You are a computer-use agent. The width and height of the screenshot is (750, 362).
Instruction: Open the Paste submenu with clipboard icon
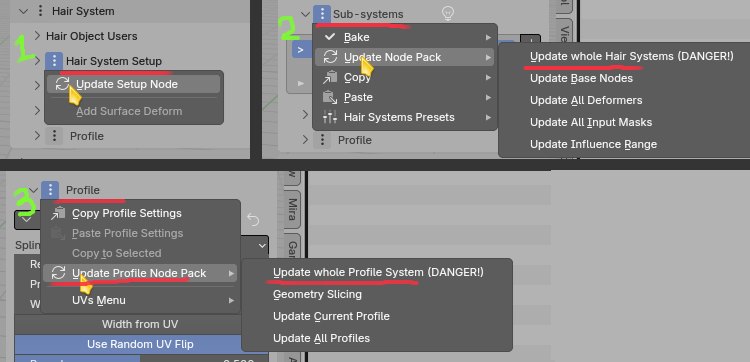406,97
